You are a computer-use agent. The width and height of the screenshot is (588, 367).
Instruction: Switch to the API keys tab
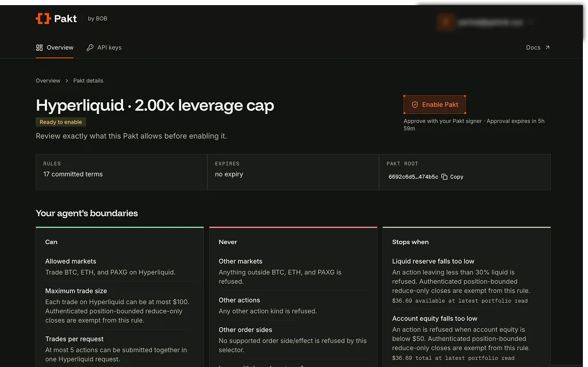point(104,48)
